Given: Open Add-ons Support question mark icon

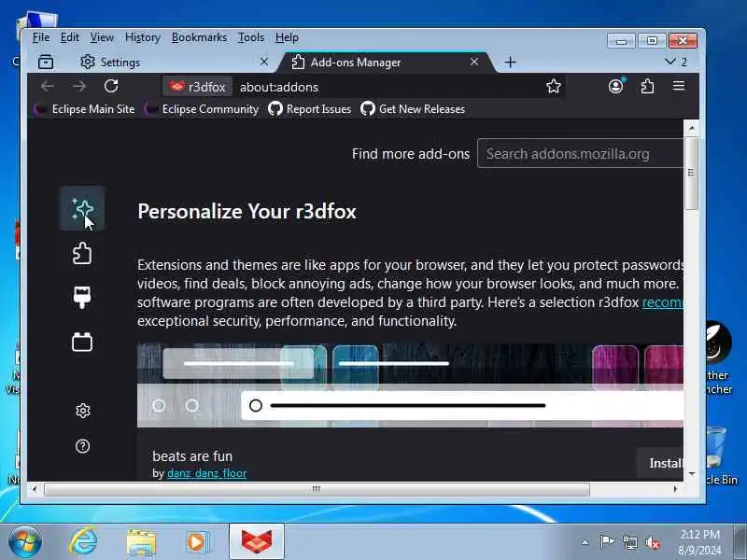Looking at the screenshot, I should point(82,446).
